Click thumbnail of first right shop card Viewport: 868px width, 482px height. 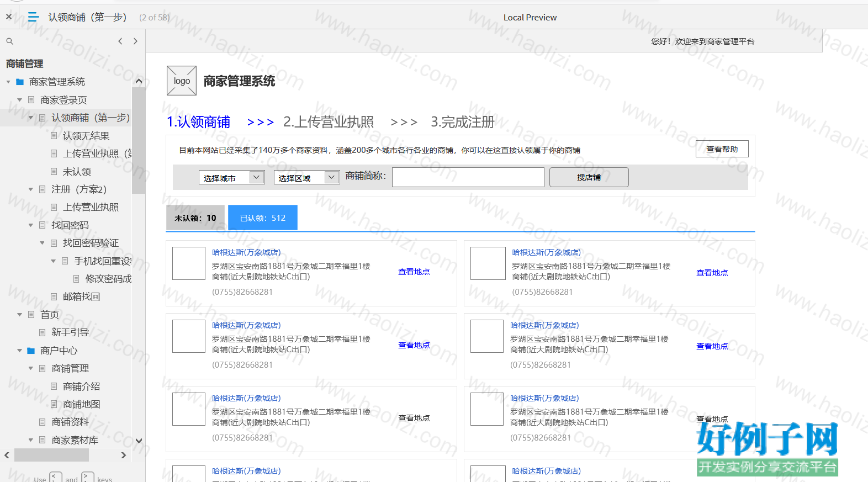tap(487, 263)
